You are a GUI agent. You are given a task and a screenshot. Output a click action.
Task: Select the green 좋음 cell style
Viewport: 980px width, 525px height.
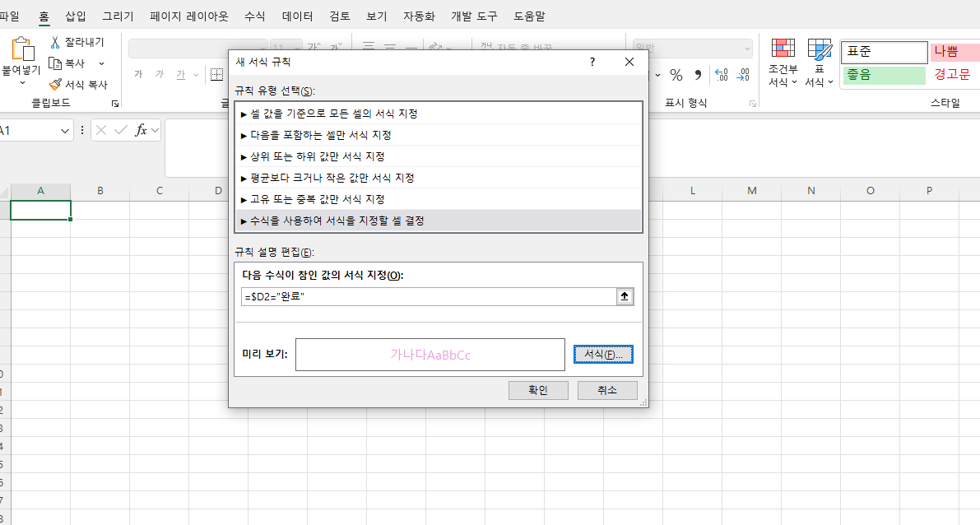(x=884, y=75)
